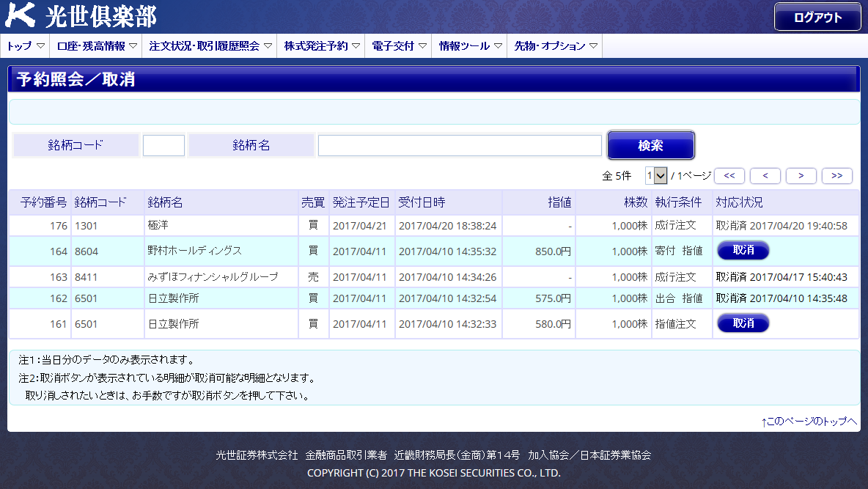Viewport: 868px width, 489px height.
Task: Click the このページのトップへ link
Action: 809,422
